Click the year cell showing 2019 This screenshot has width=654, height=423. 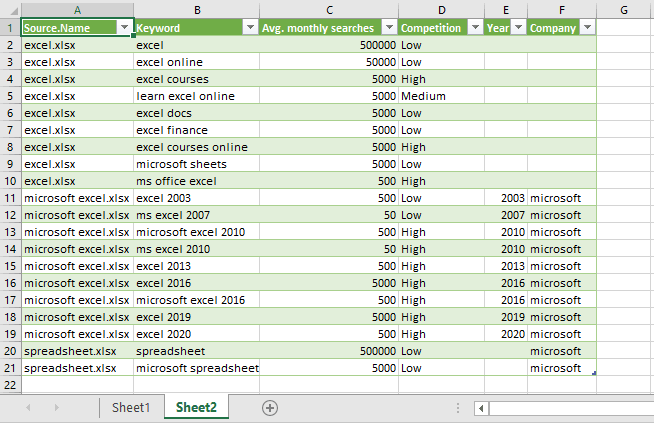tap(506, 317)
